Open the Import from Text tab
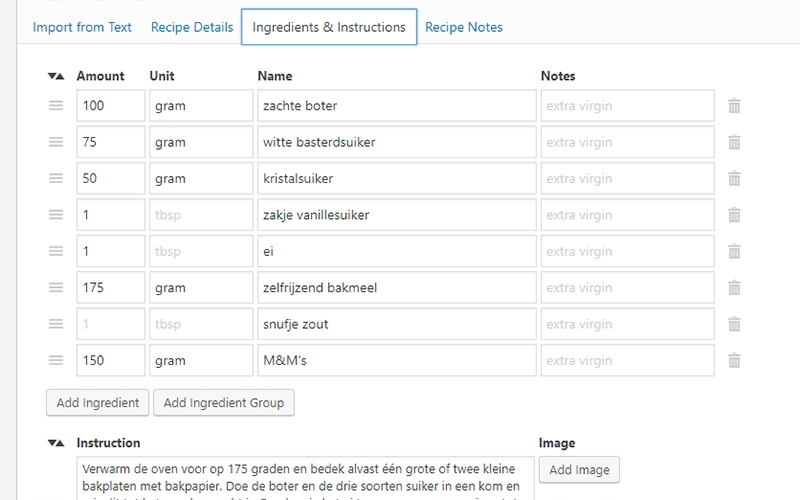The height and width of the screenshot is (500, 800). click(x=82, y=27)
